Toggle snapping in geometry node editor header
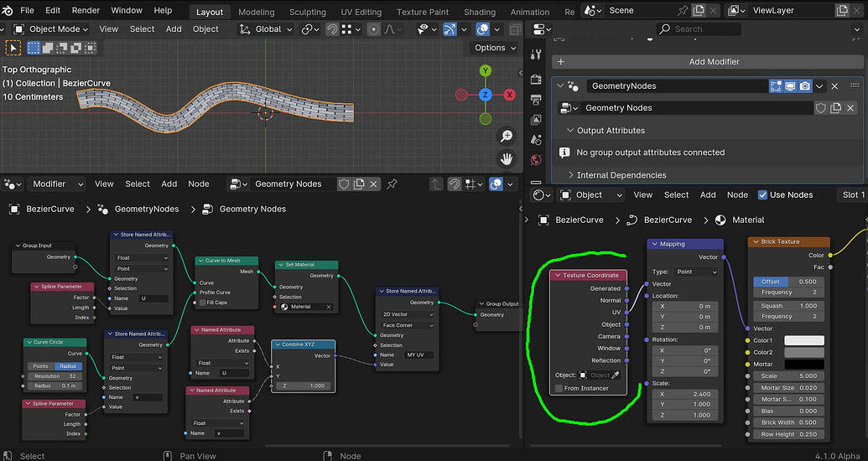 click(x=455, y=184)
